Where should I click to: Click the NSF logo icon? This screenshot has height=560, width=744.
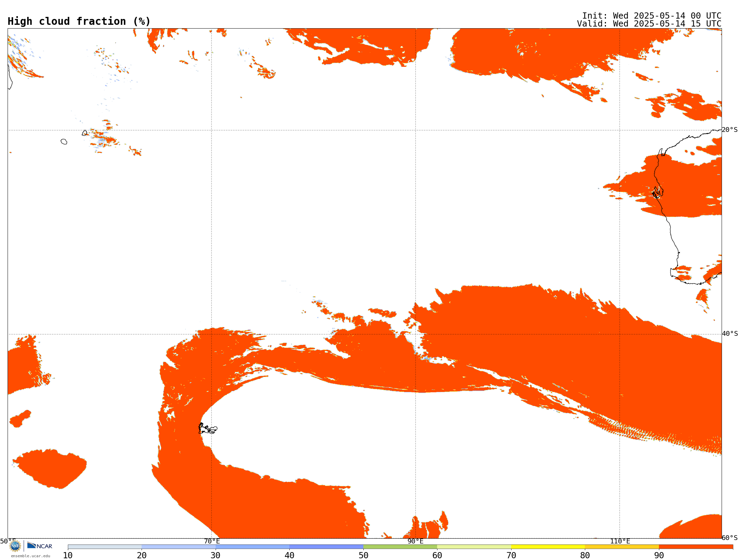(x=15, y=546)
